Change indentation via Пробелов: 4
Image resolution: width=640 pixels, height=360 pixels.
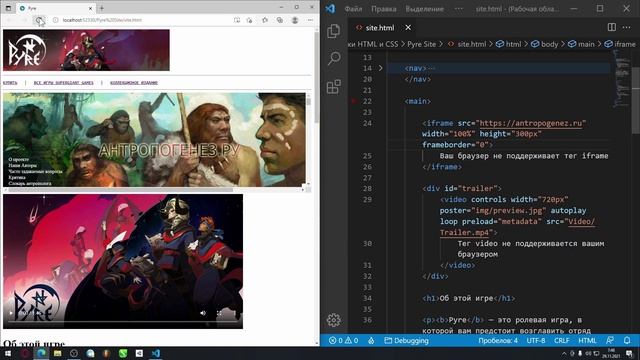(498, 340)
